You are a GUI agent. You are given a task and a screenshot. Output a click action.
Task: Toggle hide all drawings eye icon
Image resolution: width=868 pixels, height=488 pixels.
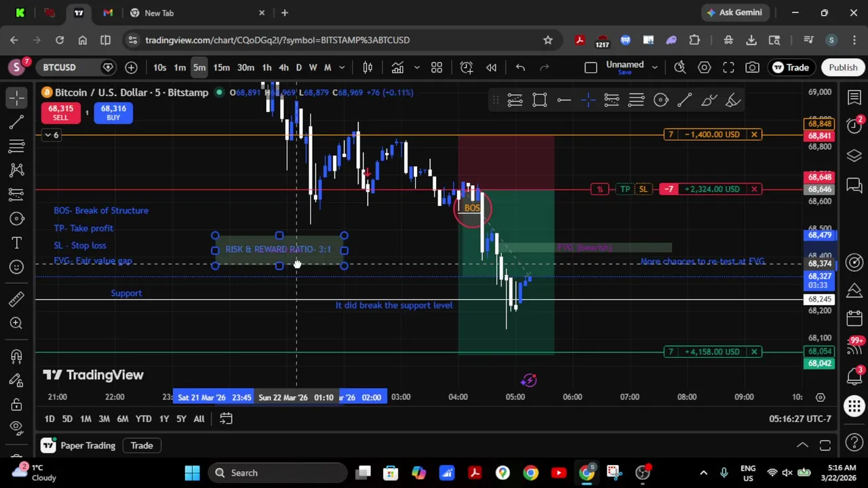pos(17,427)
